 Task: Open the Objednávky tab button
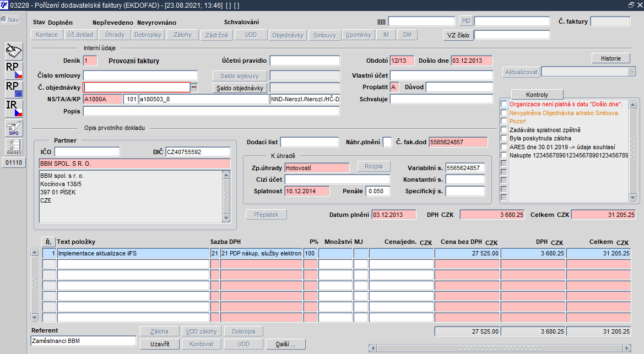coord(288,35)
